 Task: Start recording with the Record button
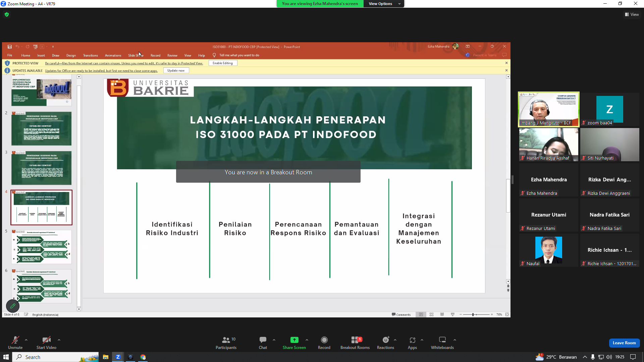324,343
